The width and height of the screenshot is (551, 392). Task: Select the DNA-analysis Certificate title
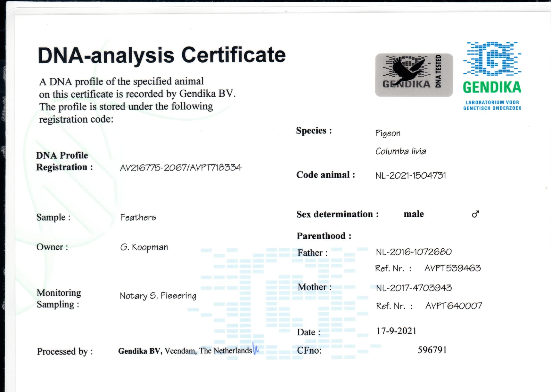(161, 55)
